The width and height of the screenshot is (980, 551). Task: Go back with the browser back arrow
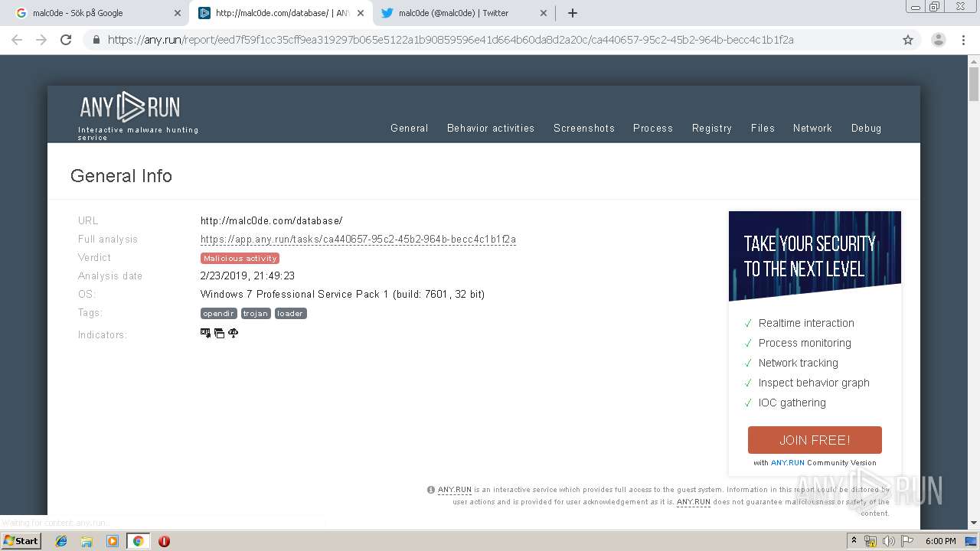17,40
